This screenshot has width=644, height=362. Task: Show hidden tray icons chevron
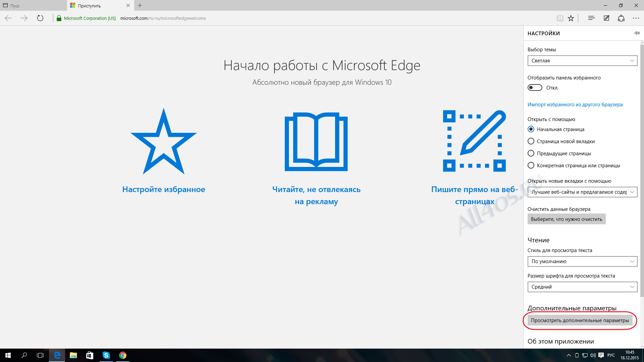569,355
